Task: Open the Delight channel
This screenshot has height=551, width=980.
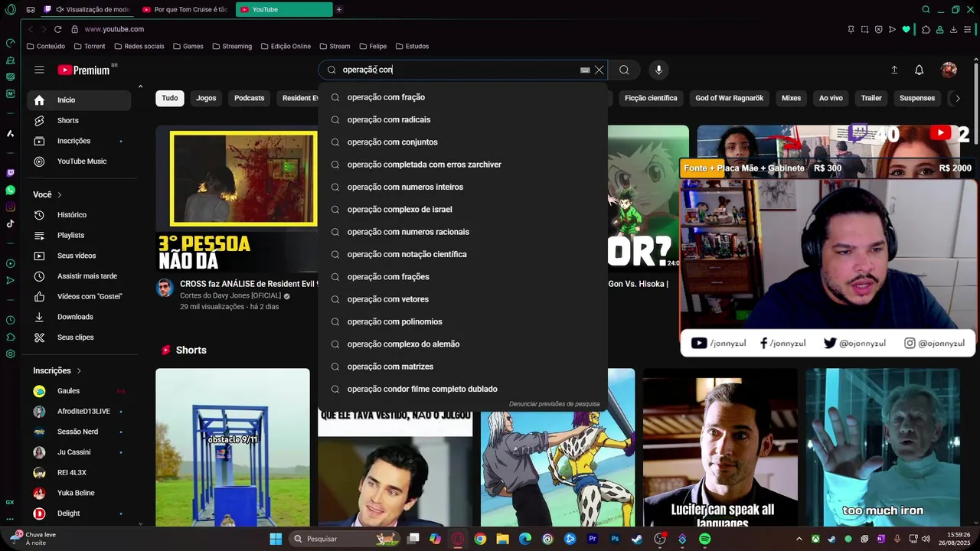Action: 79,514
